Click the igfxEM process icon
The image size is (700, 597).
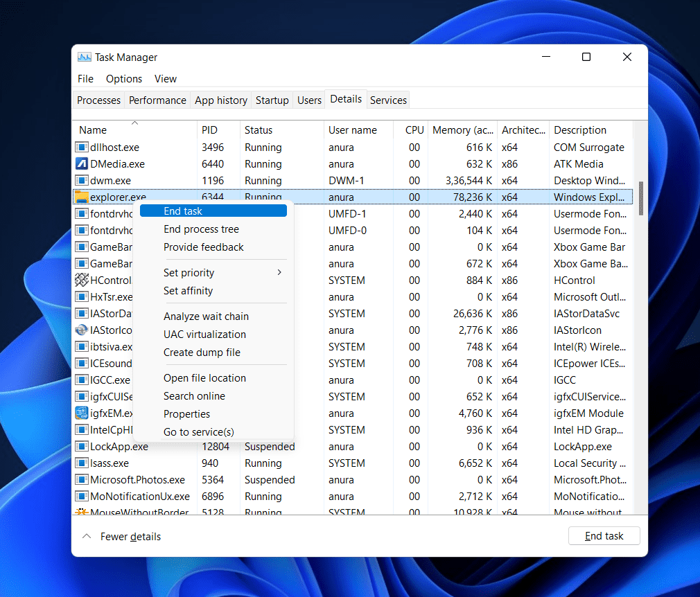(x=81, y=413)
